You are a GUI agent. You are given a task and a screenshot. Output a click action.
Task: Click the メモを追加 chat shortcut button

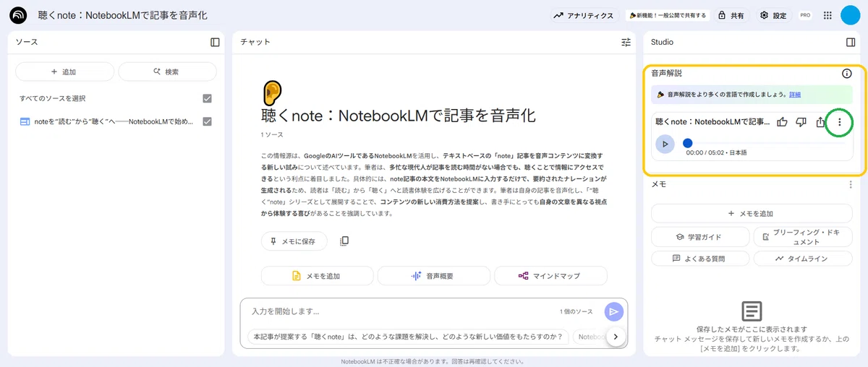[317, 276]
